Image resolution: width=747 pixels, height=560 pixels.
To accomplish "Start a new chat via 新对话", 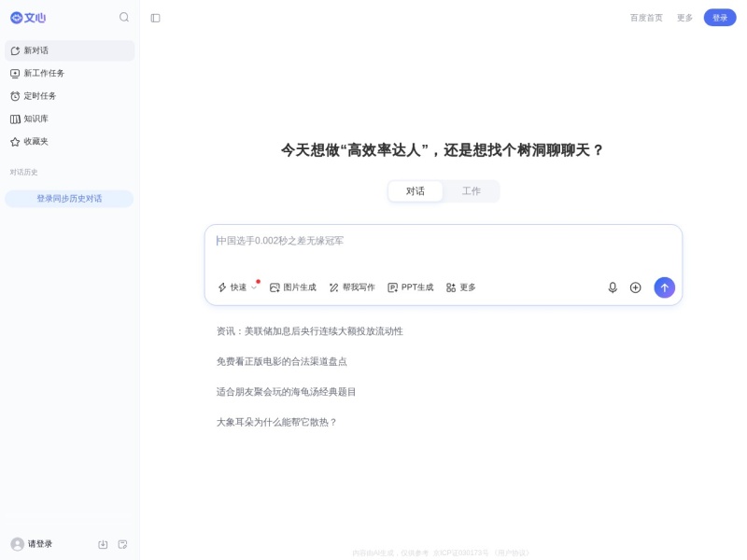I will click(x=69, y=50).
